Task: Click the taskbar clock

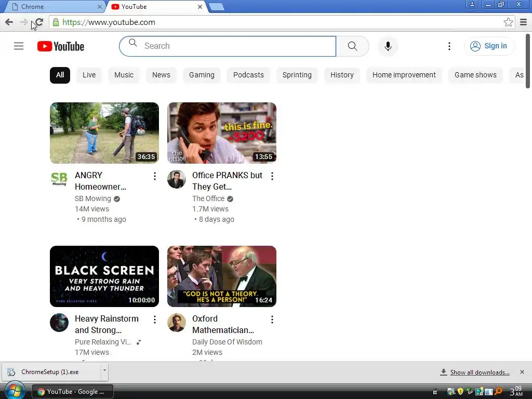Action: coord(516,391)
